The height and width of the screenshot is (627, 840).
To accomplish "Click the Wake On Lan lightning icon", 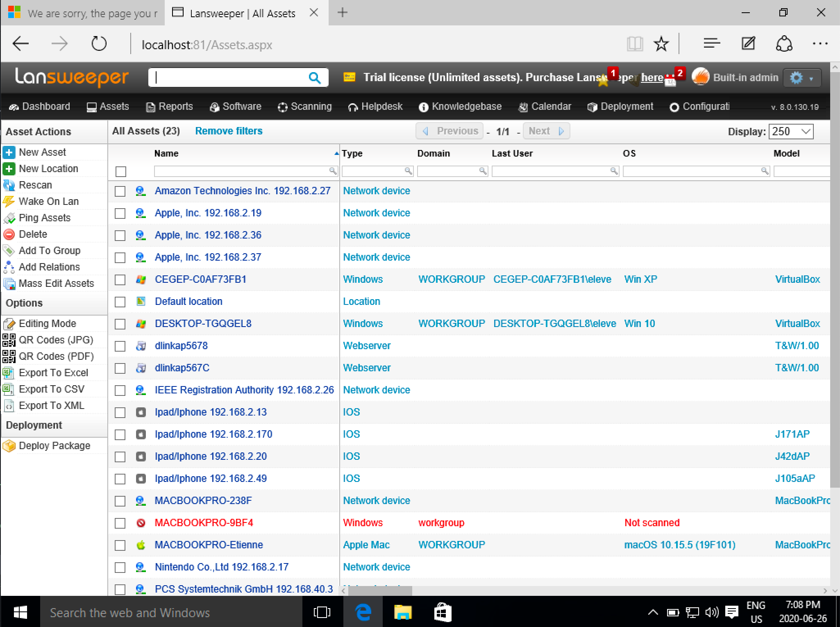I will 9,202.
